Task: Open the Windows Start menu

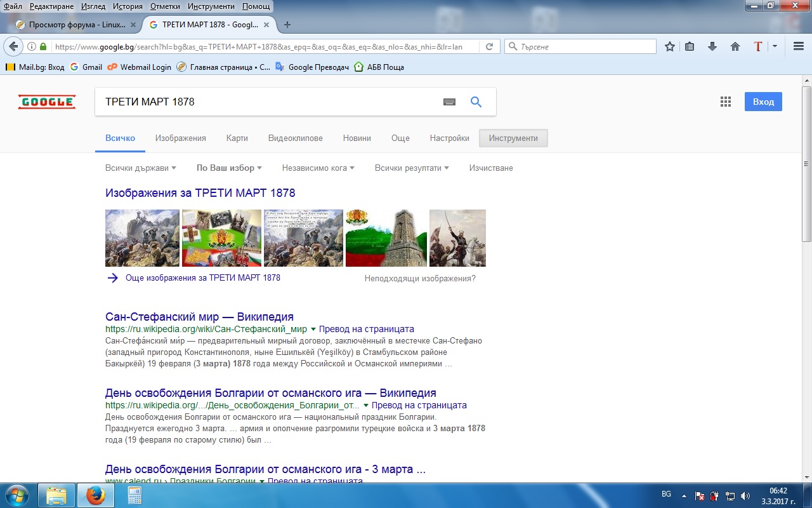Action: (x=17, y=495)
